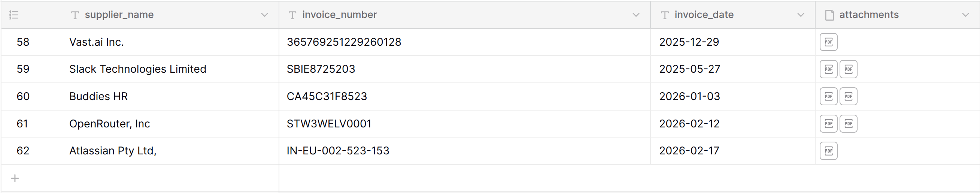Click the IN-EU-002-523-153 invoice cell
This screenshot has width=980, height=193.
point(338,151)
